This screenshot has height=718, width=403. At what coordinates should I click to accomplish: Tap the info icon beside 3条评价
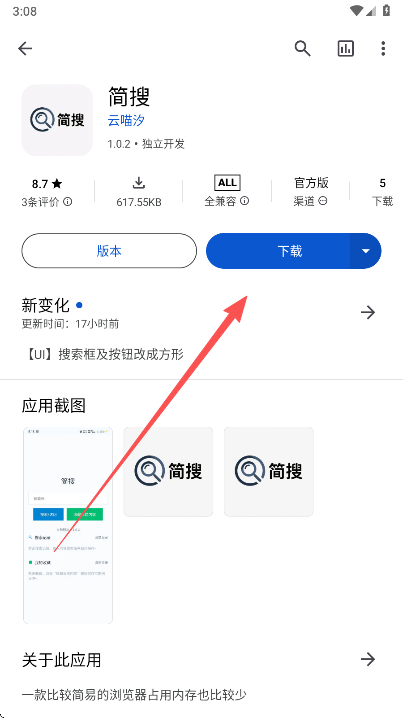tap(67, 201)
